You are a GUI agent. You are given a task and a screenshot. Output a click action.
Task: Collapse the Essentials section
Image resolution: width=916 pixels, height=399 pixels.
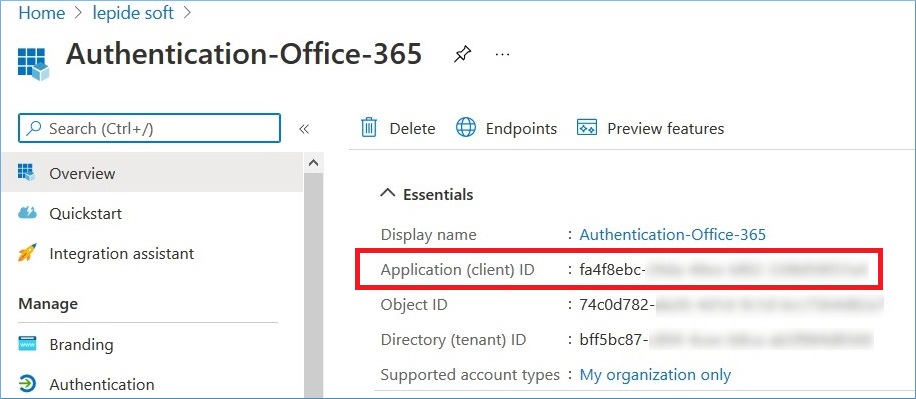click(x=387, y=193)
